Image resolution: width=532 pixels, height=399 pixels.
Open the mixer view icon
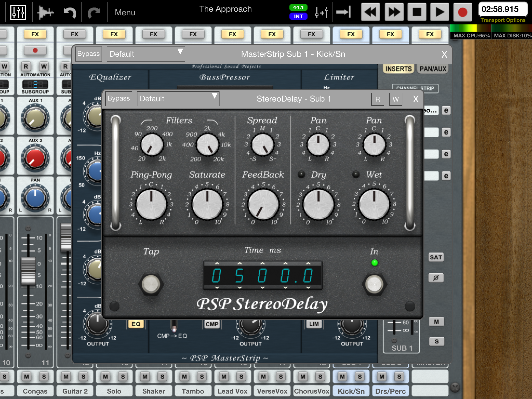point(18,12)
